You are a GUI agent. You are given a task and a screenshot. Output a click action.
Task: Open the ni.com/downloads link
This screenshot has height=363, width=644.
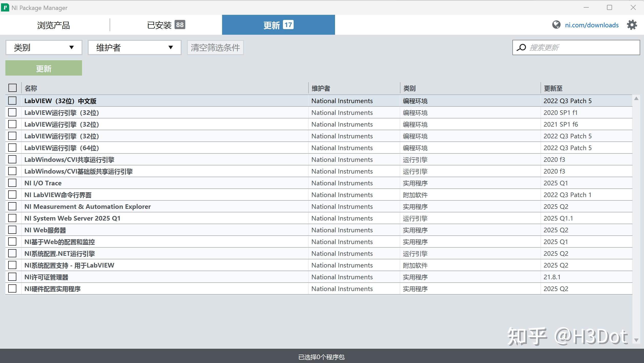pos(592,25)
